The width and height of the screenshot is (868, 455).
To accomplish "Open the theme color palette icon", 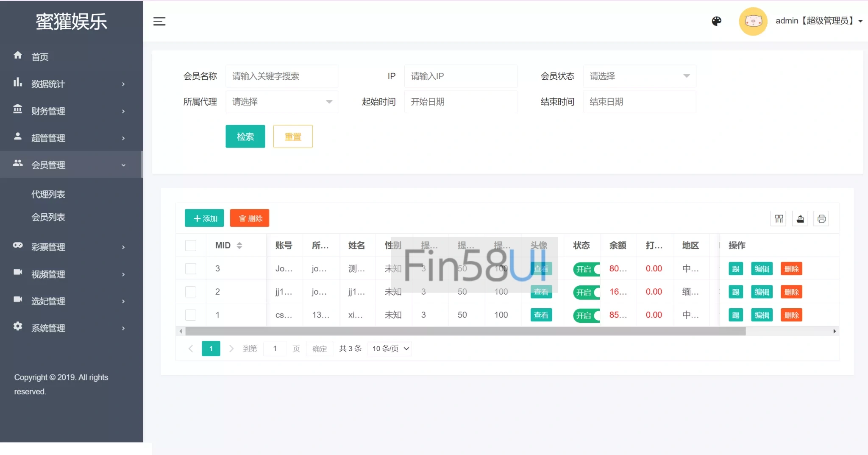I will (716, 21).
